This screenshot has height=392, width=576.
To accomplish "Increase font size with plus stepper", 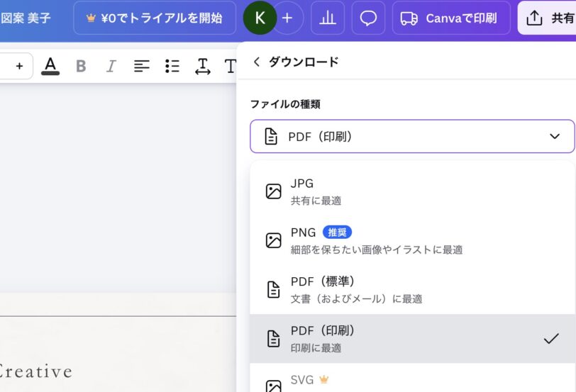I will (x=19, y=66).
